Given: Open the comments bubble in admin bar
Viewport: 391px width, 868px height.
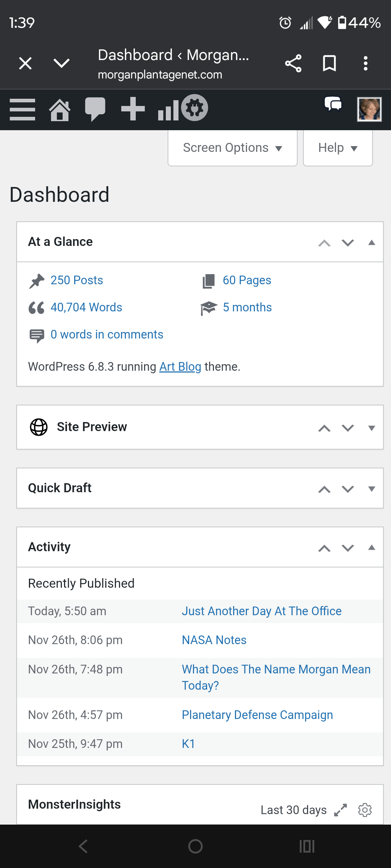Looking at the screenshot, I should 95,109.
